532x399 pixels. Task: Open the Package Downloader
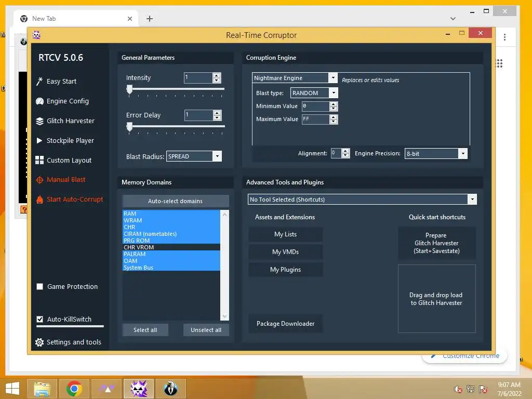tap(285, 323)
